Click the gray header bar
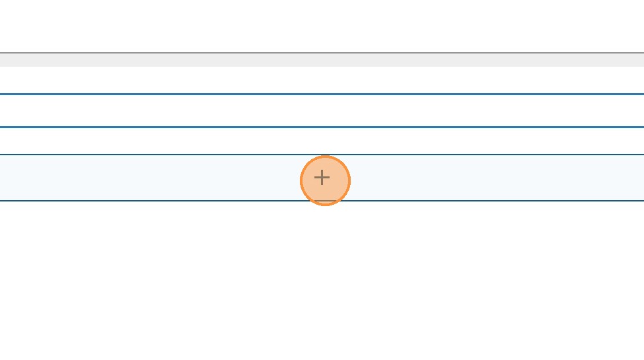This screenshot has width=644, height=360. point(322,60)
